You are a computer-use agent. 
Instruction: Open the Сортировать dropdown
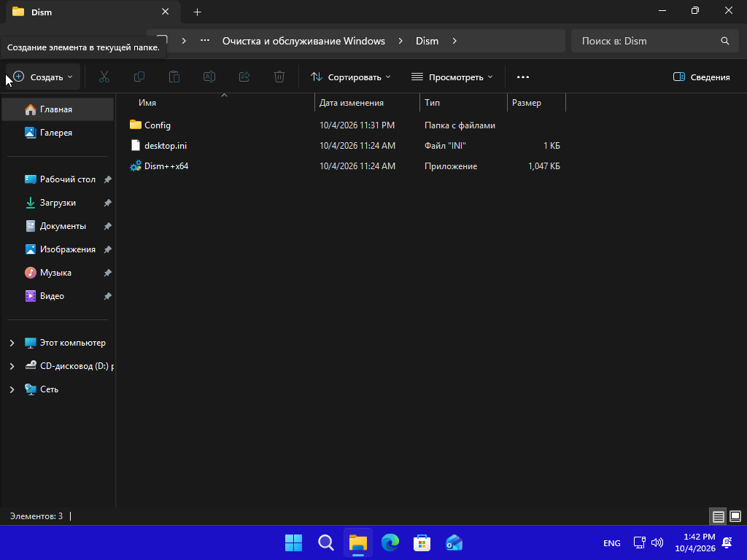tap(351, 77)
